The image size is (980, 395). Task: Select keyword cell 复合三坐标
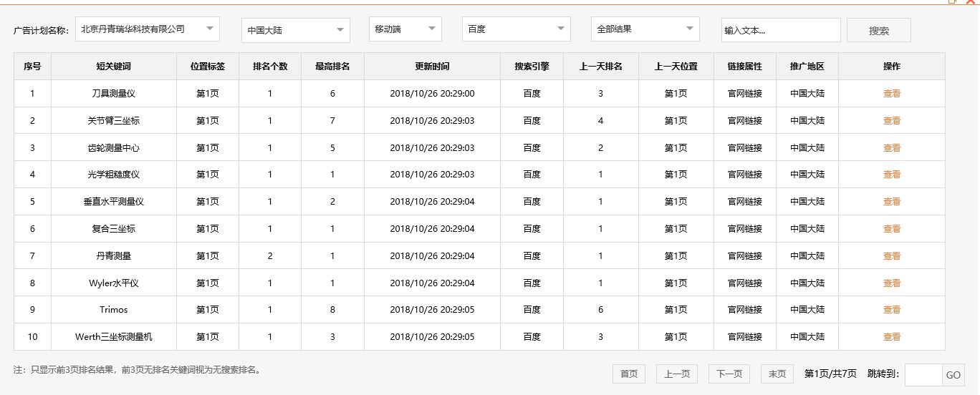coord(114,229)
